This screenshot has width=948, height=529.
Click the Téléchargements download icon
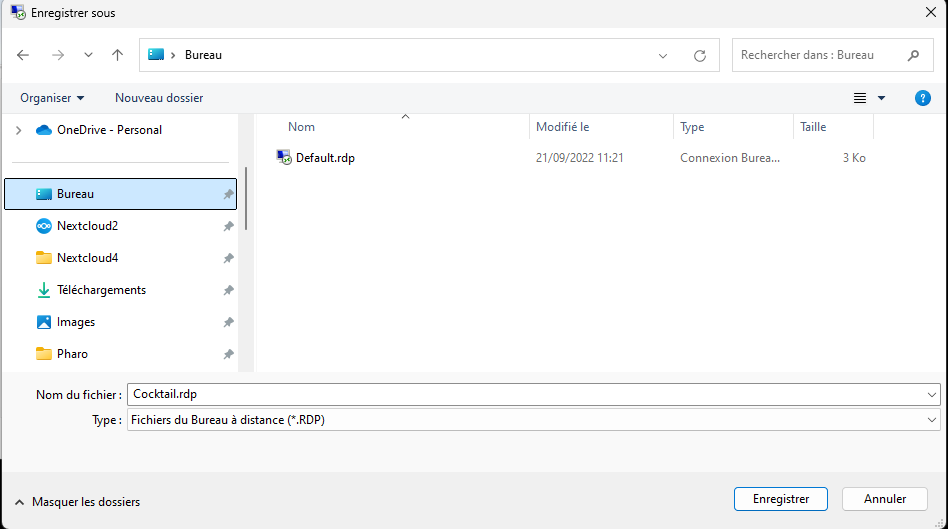(x=44, y=290)
